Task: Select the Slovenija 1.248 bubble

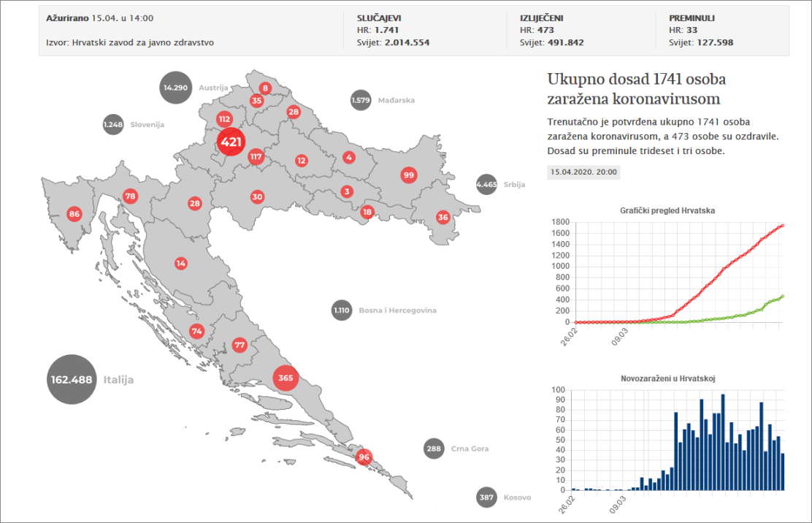Action: (113, 125)
